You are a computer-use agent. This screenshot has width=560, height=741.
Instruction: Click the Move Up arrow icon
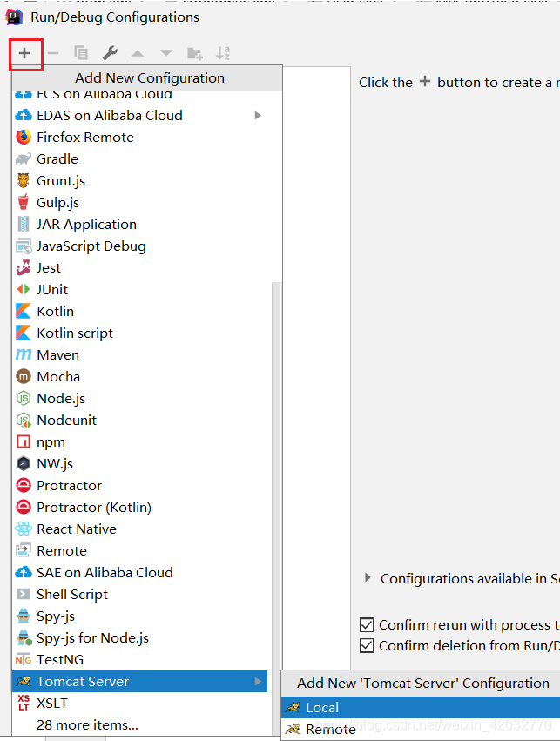(x=138, y=53)
